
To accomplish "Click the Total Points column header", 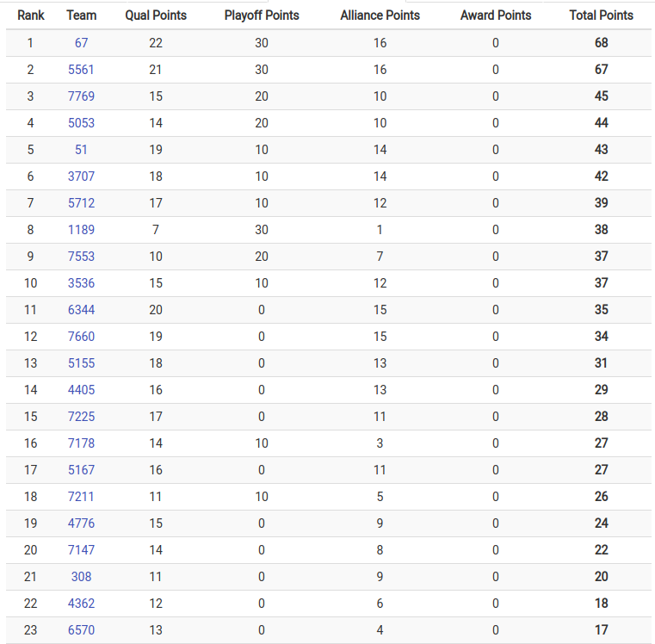I will (601, 15).
